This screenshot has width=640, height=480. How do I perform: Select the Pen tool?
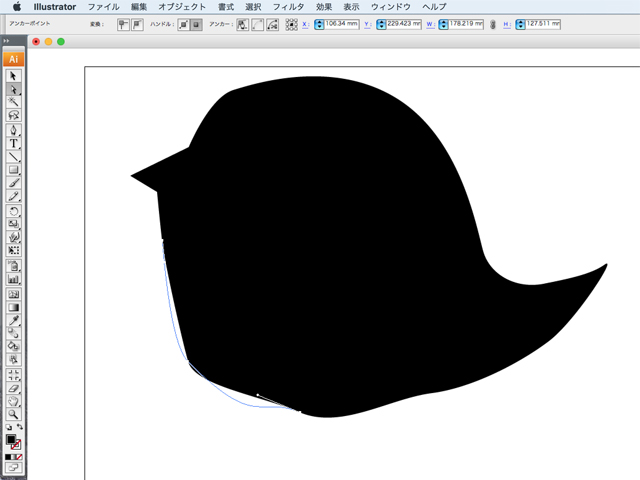[13, 130]
